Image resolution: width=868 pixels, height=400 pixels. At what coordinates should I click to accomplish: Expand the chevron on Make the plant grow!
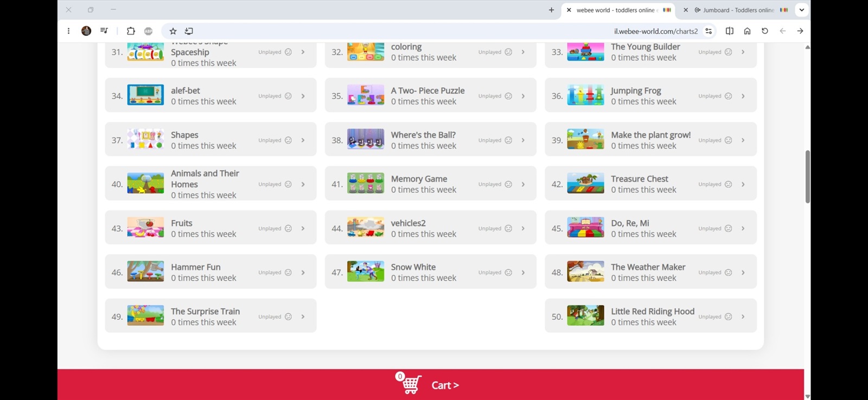[743, 140]
